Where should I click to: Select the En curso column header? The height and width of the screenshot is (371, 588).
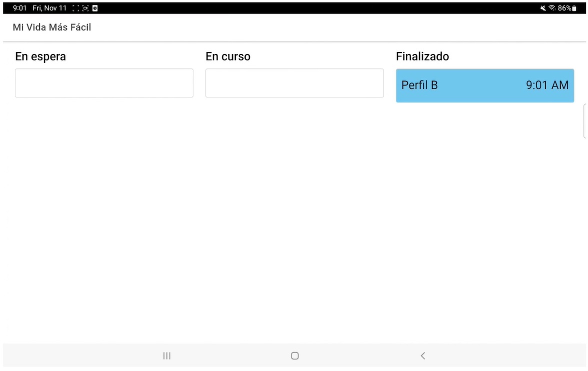pyautogui.click(x=228, y=56)
